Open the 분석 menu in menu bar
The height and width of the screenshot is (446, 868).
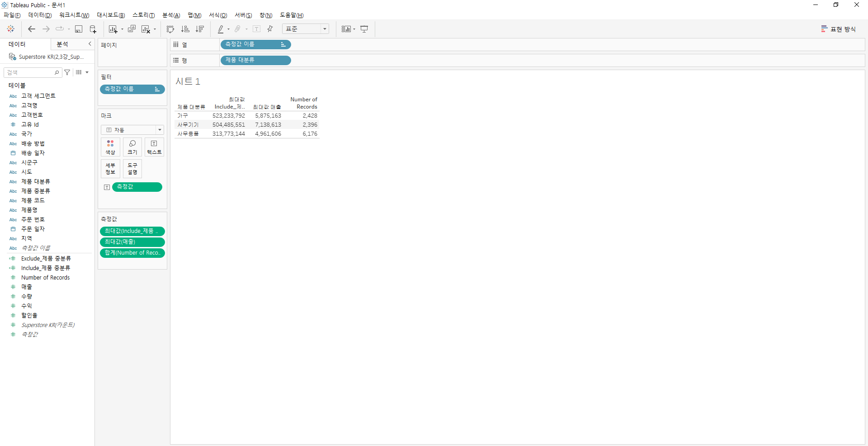coord(171,15)
